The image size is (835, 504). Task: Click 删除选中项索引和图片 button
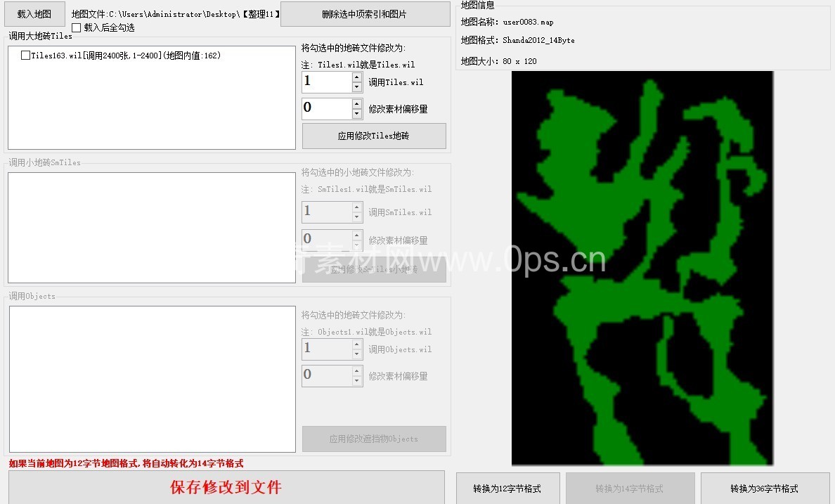pyautogui.click(x=364, y=14)
